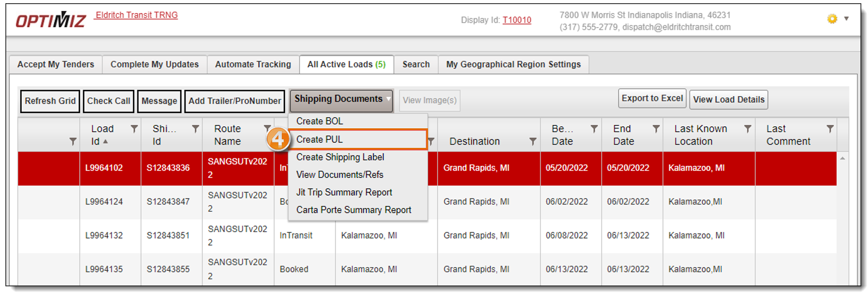868x293 pixels.
Task: Open the End Date column filter
Action: click(656, 129)
